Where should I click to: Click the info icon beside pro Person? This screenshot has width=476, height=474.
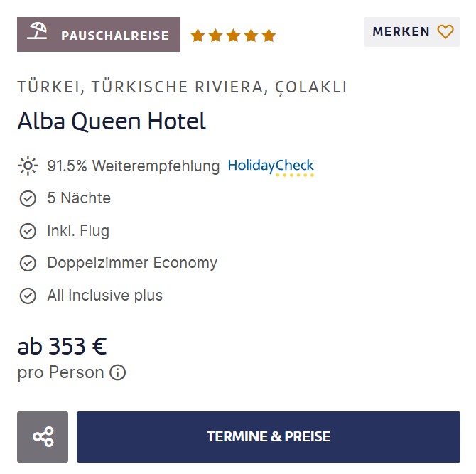coord(118,372)
